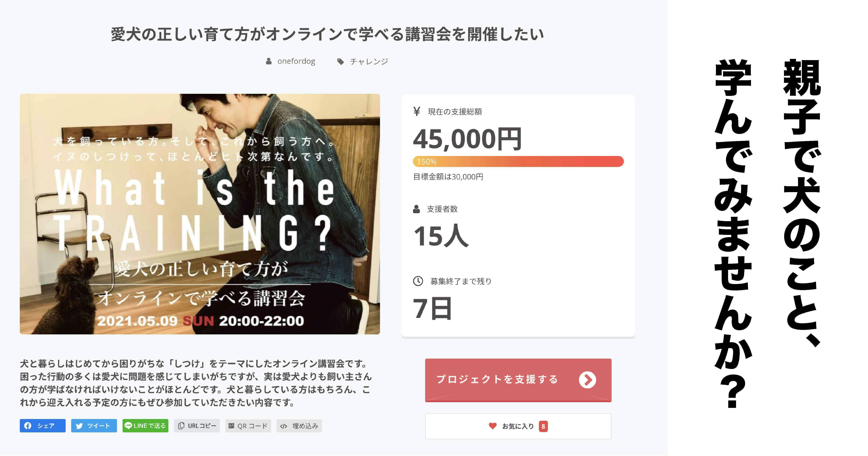Screen dimensions: 868x456
Task: Click the embed code brackets icon
Action: pos(284,426)
